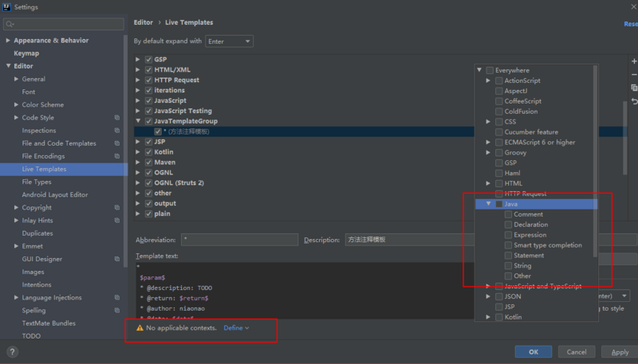Check the Everywhere context checkbox
The height and width of the screenshot is (364, 638).
coord(490,70)
